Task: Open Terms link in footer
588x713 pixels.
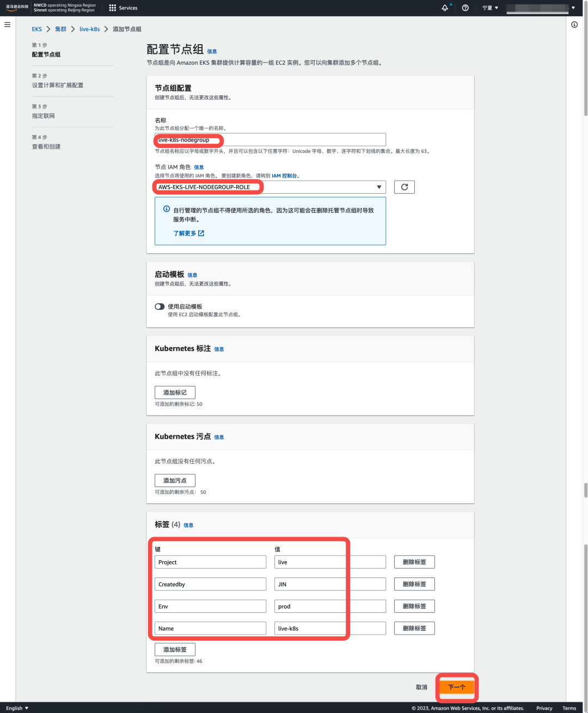Action: pyautogui.click(x=569, y=708)
